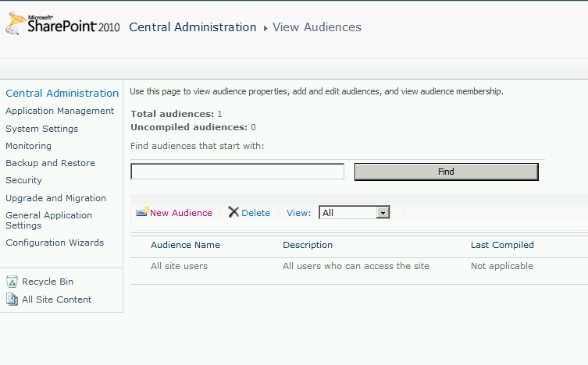The image size is (588, 365).
Task: Open the View dropdown list
Action: click(x=383, y=212)
